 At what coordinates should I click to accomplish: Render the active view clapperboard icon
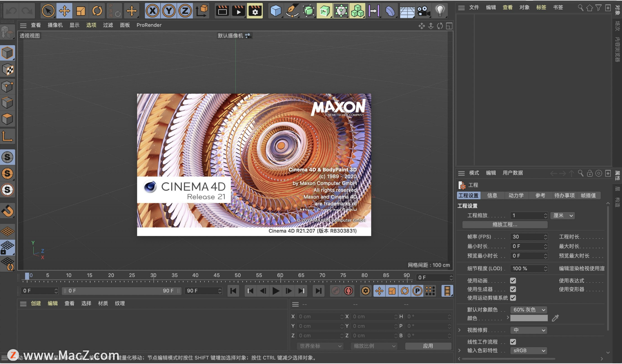click(222, 11)
